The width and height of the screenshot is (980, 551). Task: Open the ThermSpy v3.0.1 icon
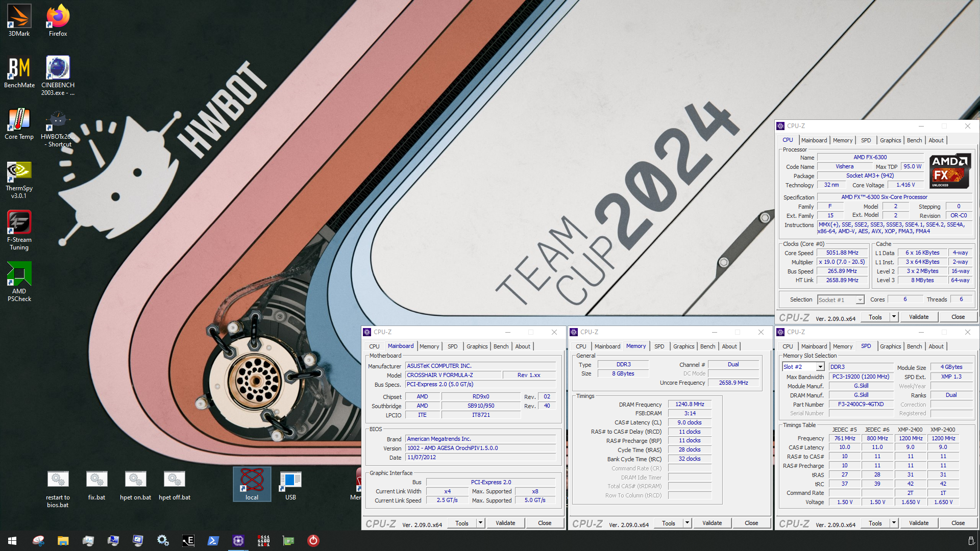coord(19,179)
